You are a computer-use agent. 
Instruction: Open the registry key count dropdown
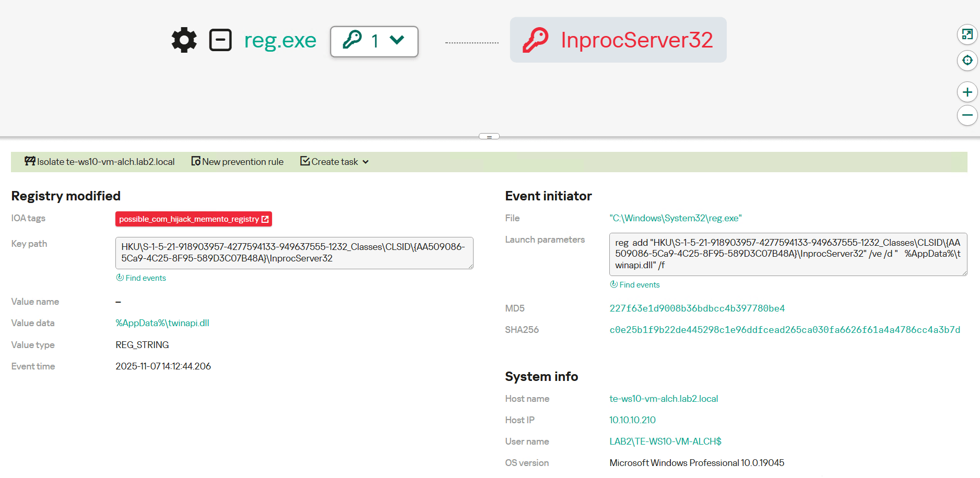point(374,41)
